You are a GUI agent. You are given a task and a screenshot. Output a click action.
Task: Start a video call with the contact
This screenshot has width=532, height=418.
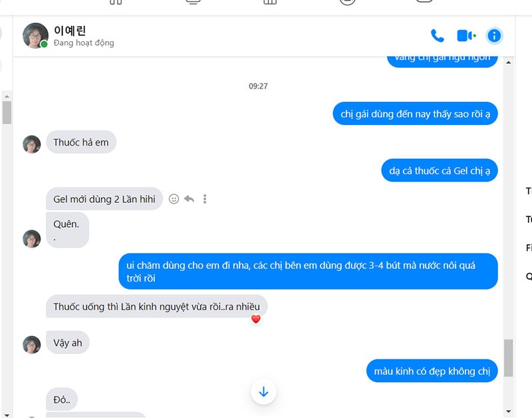(466, 36)
